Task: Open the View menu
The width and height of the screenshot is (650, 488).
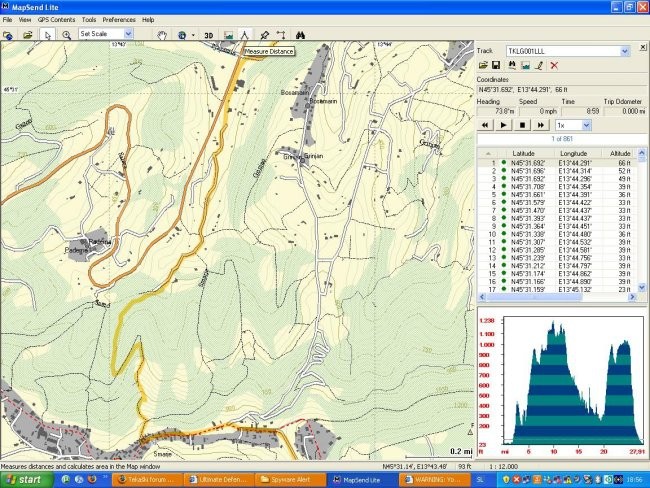Action: (24, 19)
